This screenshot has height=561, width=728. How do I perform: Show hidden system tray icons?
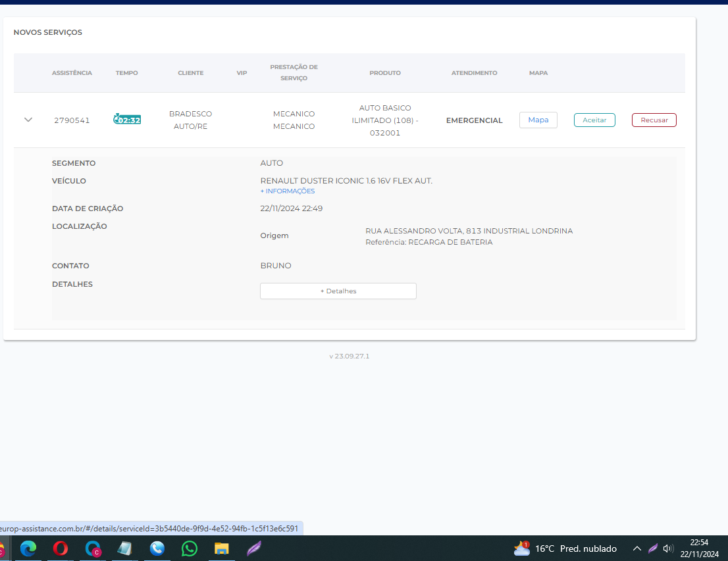[637, 549]
